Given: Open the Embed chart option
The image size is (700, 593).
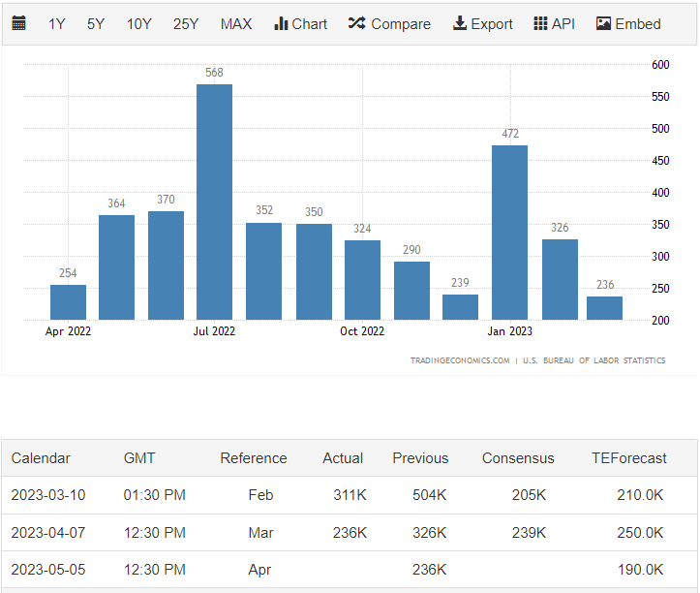Looking at the screenshot, I should [628, 23].
